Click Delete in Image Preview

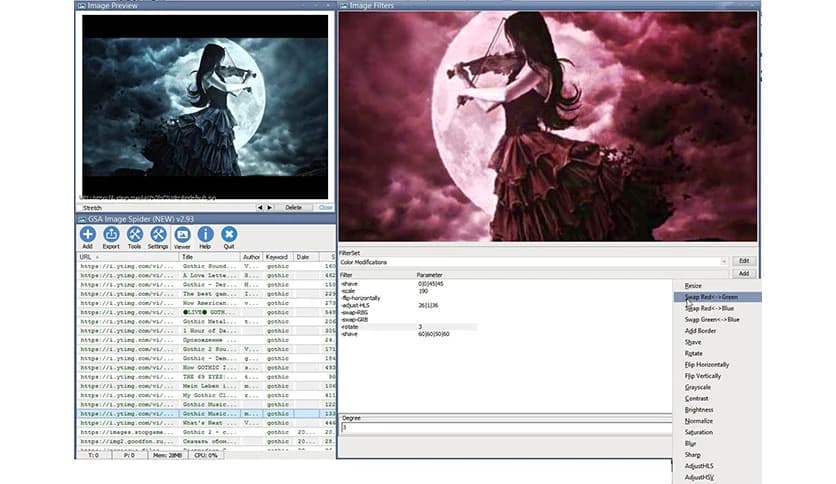coord(293,207)
